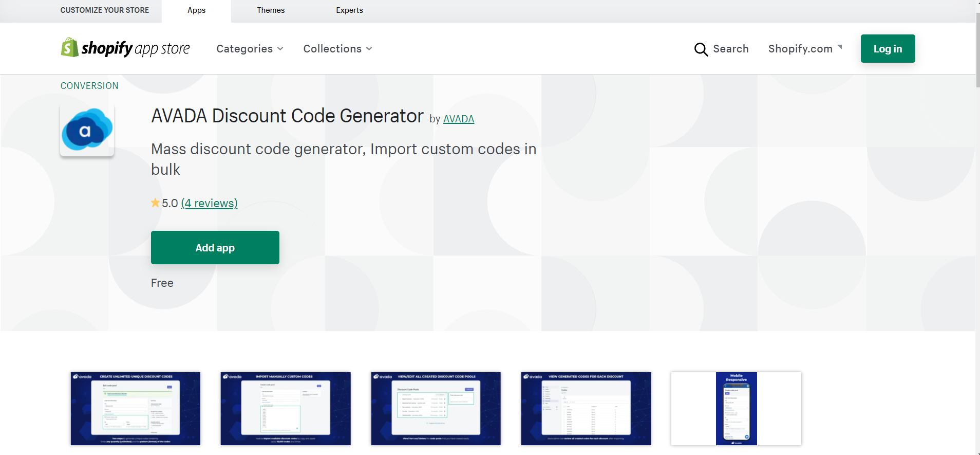Switch to the Apps tab
980x455 pixels.
[196, 11]
